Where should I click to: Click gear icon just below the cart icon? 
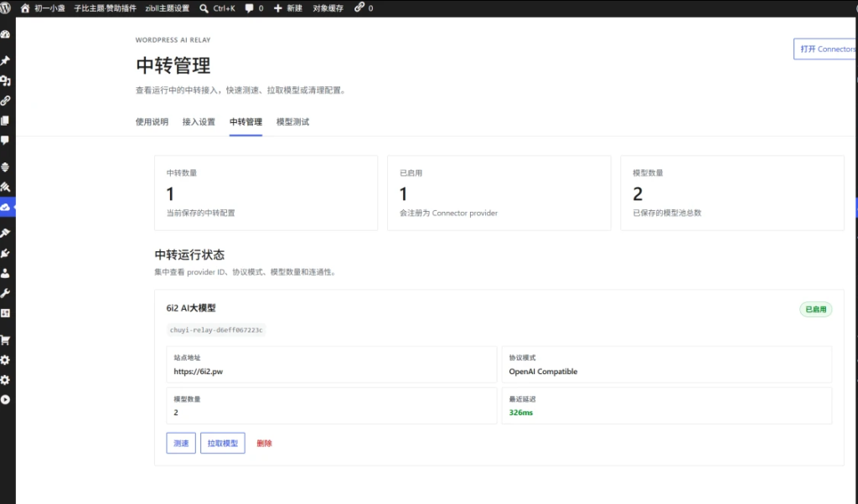pyautogui.click(x=6, y=360)
